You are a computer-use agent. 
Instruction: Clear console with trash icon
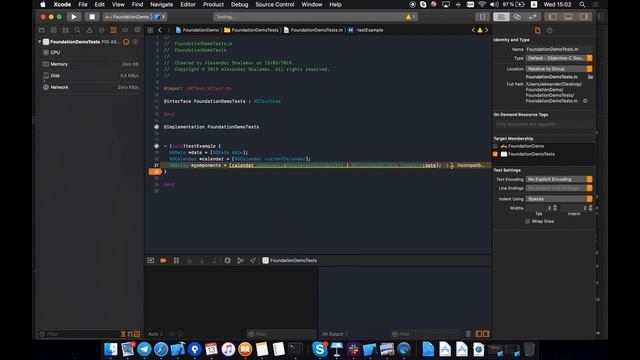click(x=468, y=334)
